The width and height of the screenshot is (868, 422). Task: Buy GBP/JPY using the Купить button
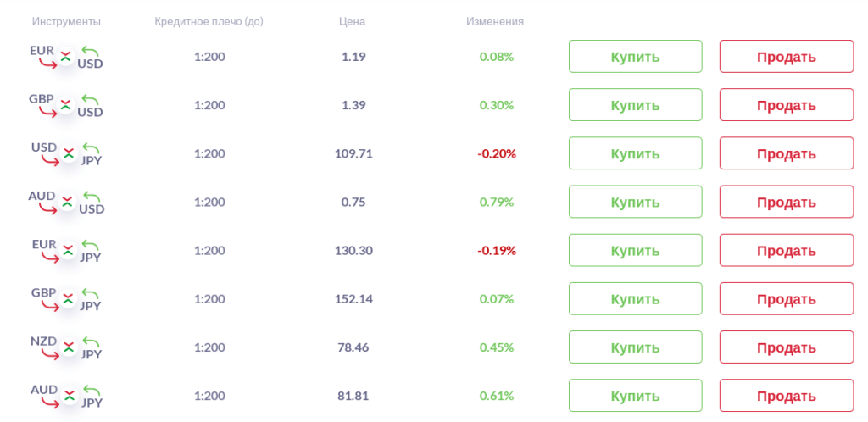(x=635, y=298)
